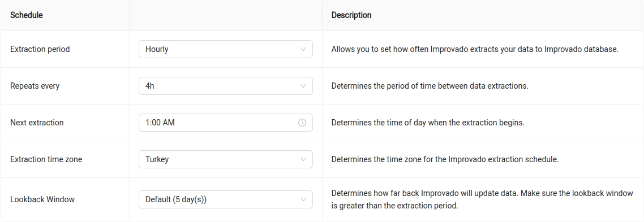Viewport: 644px width, 222px height.
Task: Click the time zone description text
Action: point(445,159)
